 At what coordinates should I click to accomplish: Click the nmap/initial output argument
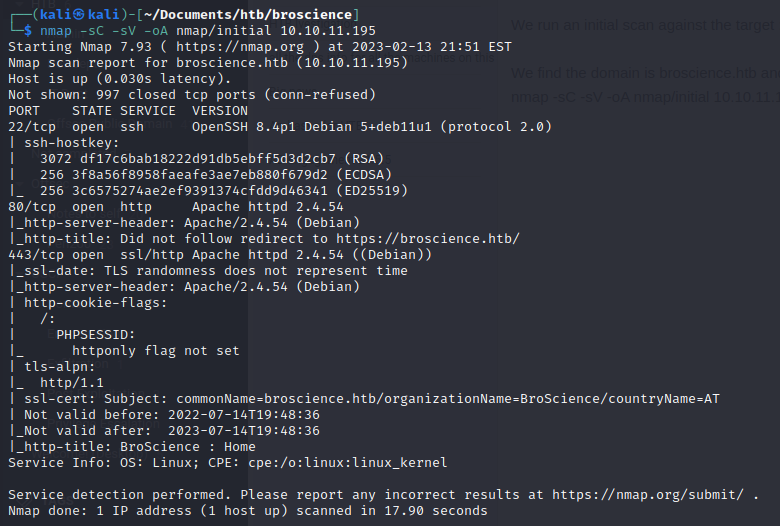click(x=224, y=31)
